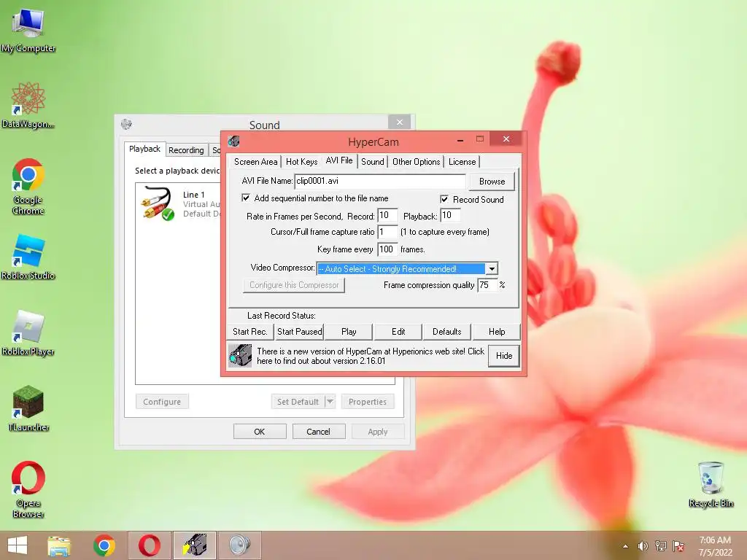Open the HyperCam Sound tab

point(373,162)
